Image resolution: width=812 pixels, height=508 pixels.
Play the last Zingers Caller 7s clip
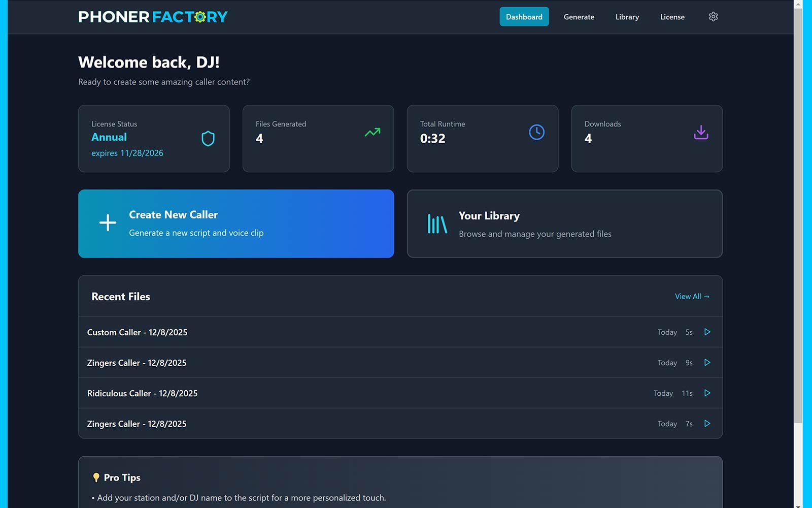(x=707, y=424)
